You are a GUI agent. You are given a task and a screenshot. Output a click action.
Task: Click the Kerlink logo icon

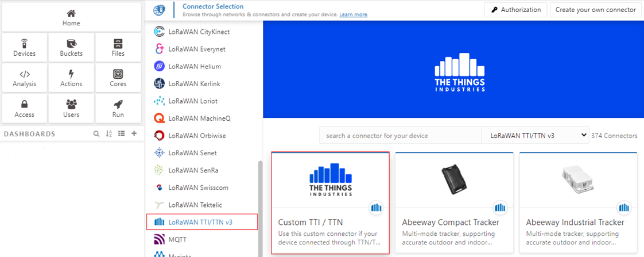[159, 83]
